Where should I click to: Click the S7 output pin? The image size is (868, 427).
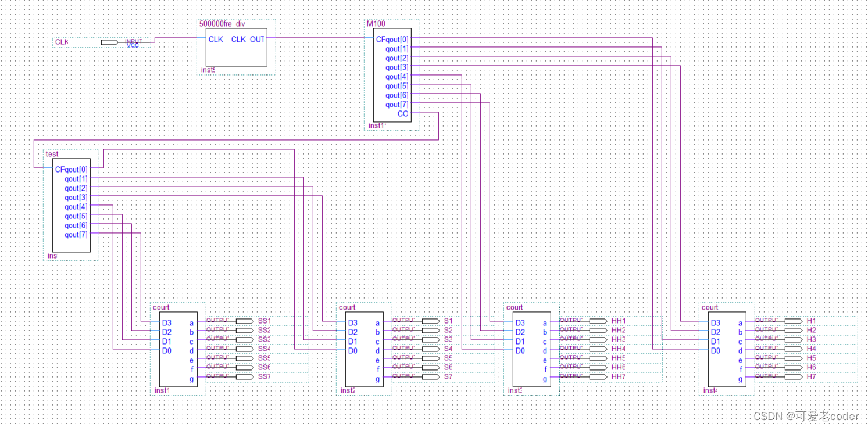pyautogui.click(x=431, y=376)
